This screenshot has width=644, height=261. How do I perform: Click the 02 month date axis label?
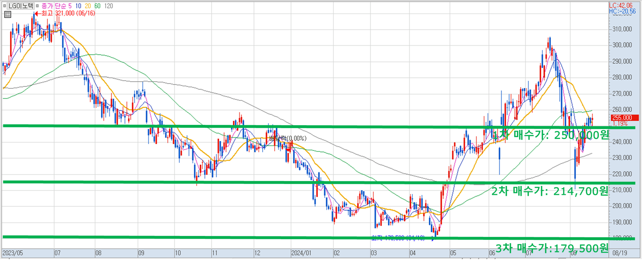tap(337, 254)
